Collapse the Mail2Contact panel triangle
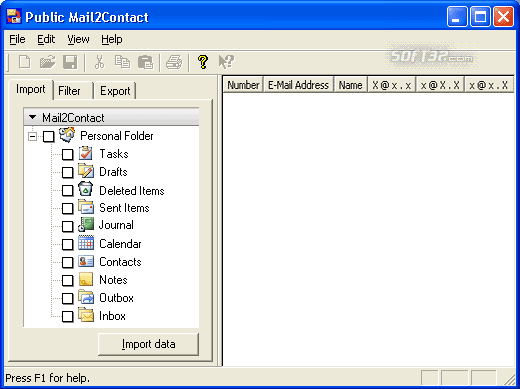520x389 pixels. pyautogui.click(x=32, y=117)
